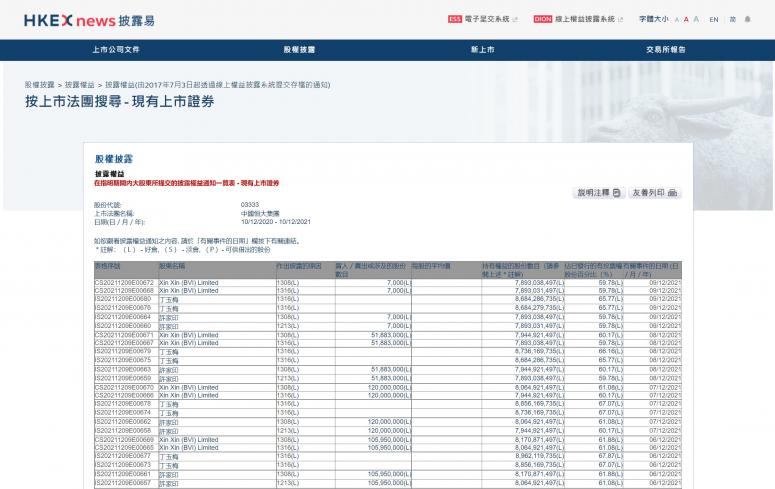Click the value 8,962,119,735(L)

539,456
